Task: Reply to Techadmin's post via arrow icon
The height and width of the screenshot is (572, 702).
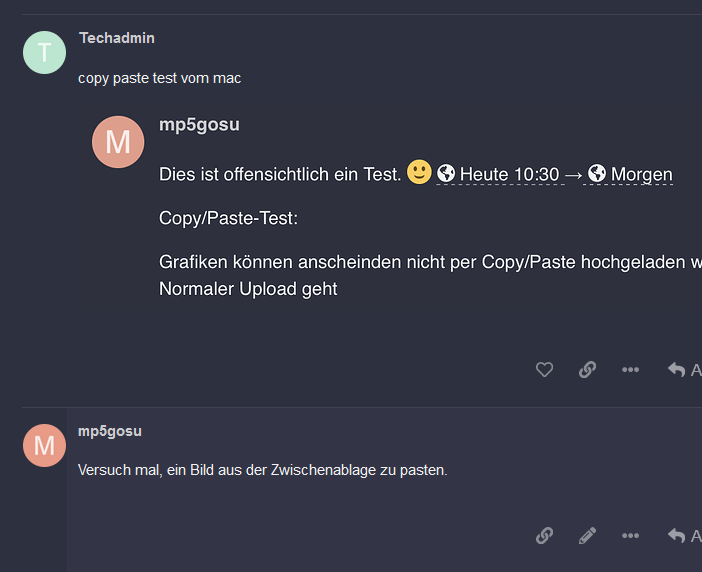Action: 678,370
